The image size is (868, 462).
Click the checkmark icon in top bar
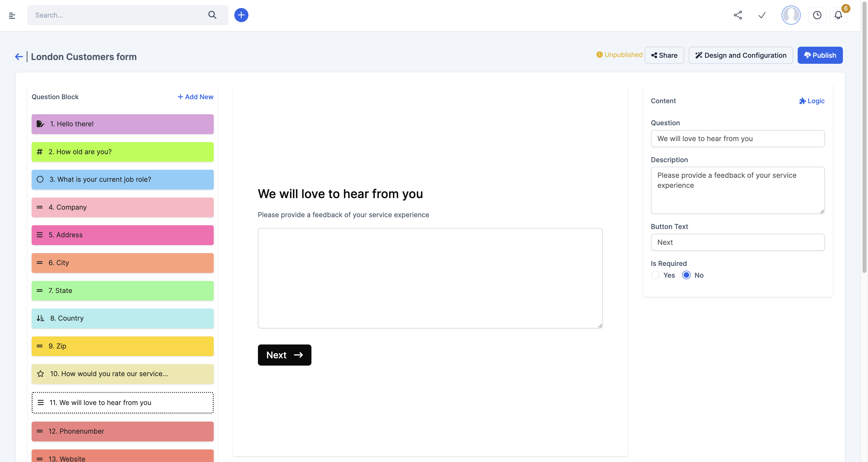[x=762, y=15]
